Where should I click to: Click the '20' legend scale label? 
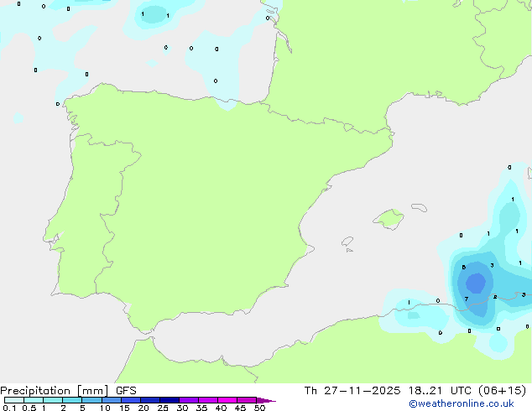143,408
